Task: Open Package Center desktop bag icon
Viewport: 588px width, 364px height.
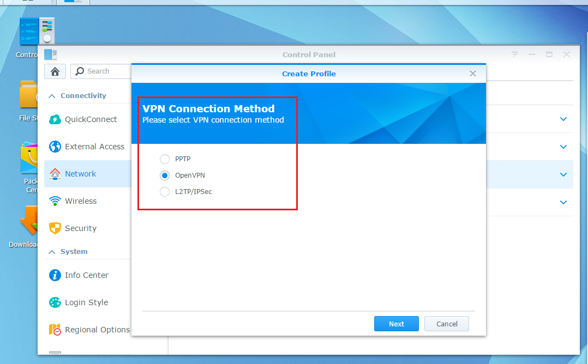Action: pos(29,157)
